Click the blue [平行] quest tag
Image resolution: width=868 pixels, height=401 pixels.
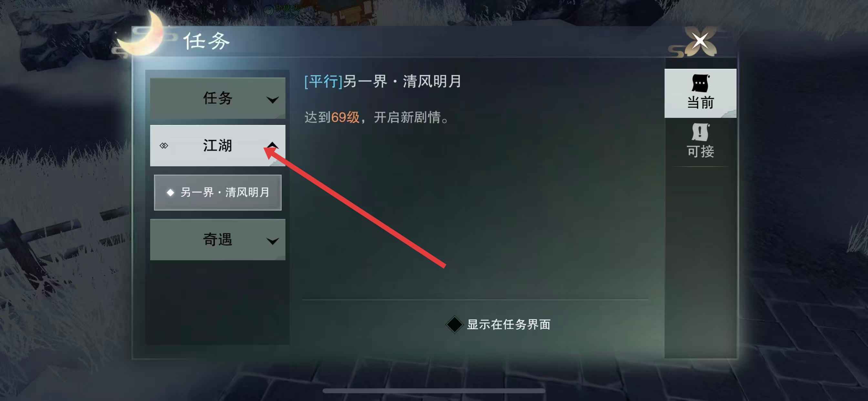tap(324, 81)
